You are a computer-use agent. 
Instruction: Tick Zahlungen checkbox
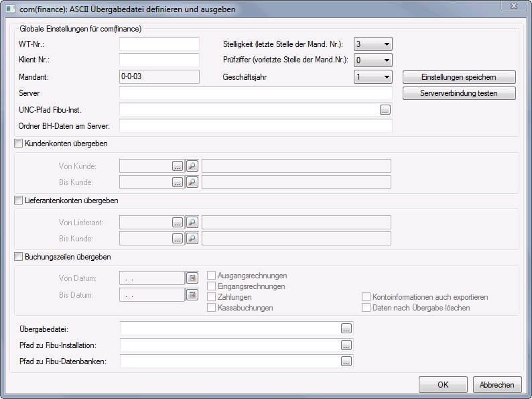(211, 297)
